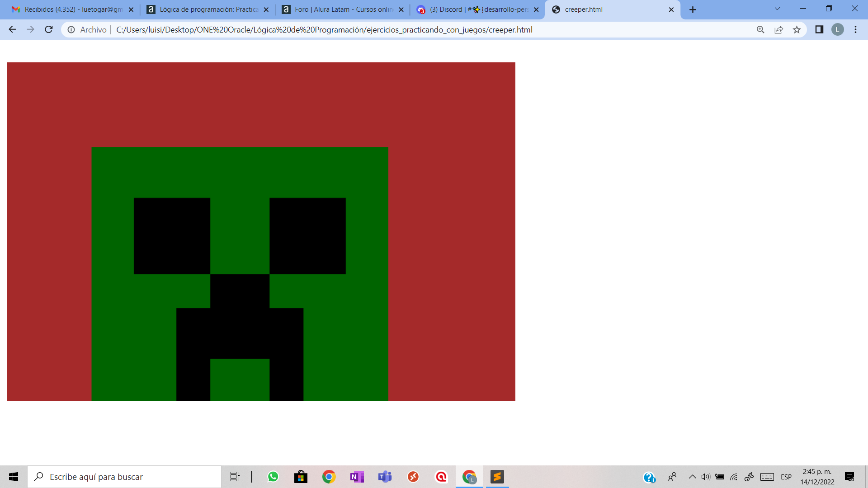Reload the creeper.html page
This screenshot has height=488, width=868.
(x=49, y=29)
